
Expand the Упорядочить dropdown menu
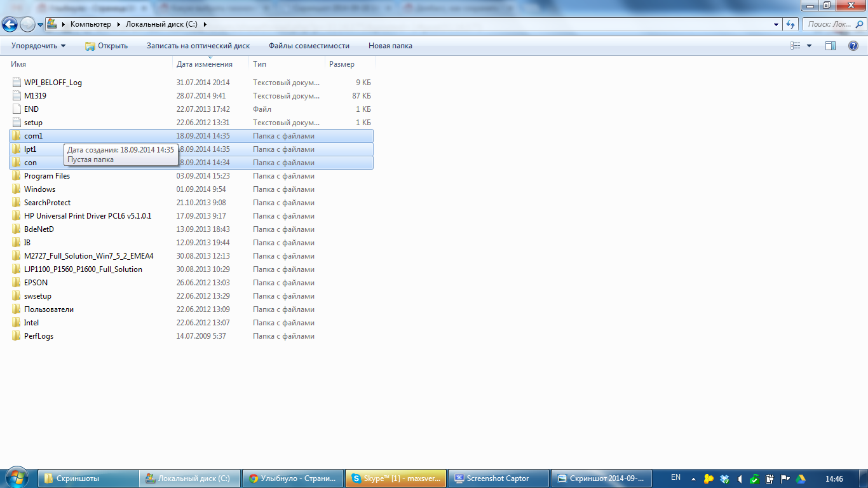pyautogui.click(x=38, y=46)
